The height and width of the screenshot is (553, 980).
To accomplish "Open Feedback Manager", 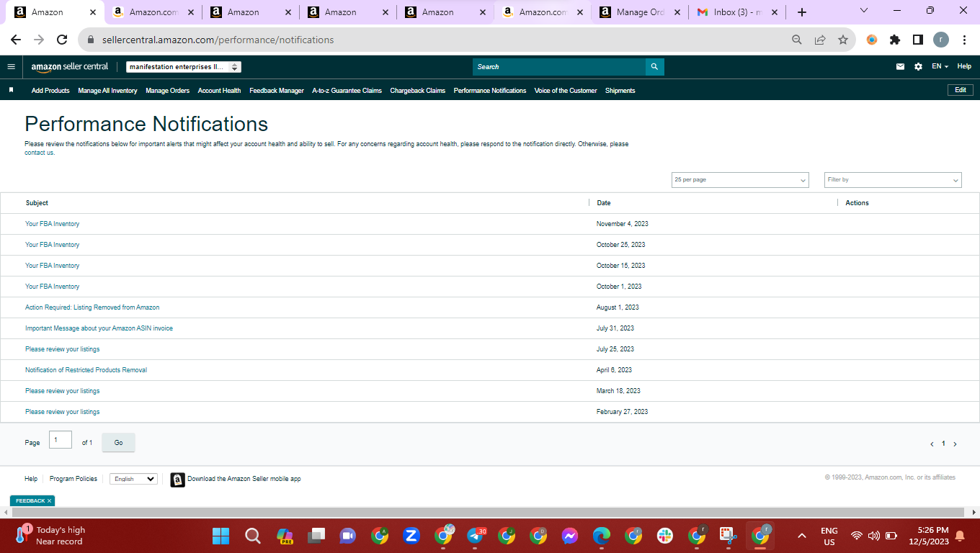I will [277, 91].
